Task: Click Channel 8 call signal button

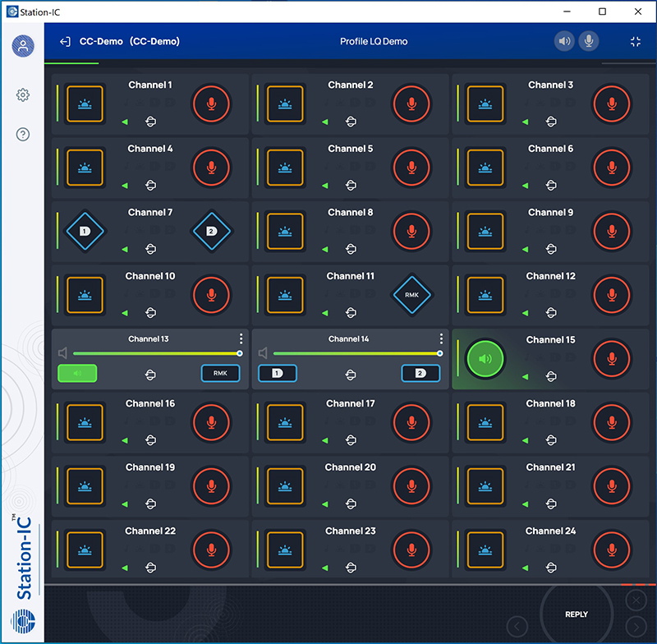Action: 285,232
